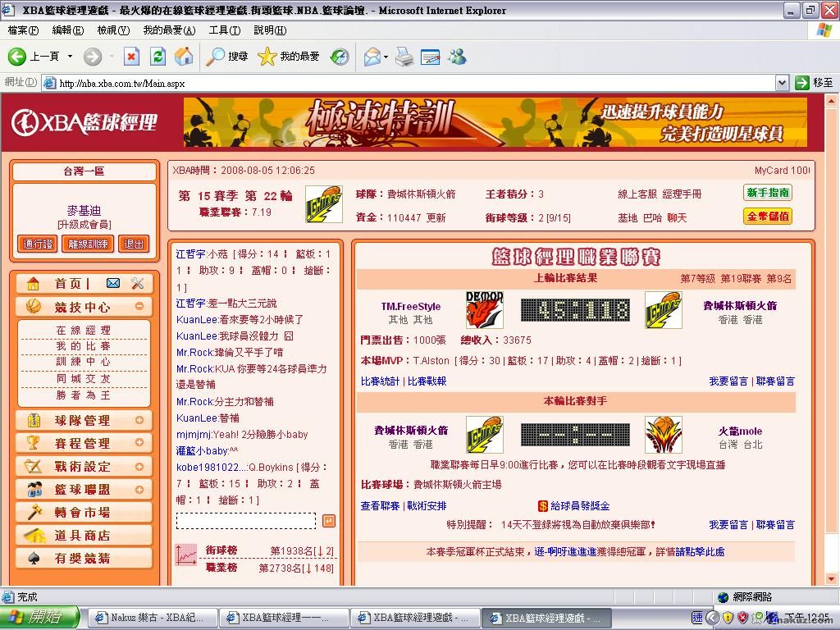
Task: Open the Back button history dropdown arrow
Action: tap(70, 57)
